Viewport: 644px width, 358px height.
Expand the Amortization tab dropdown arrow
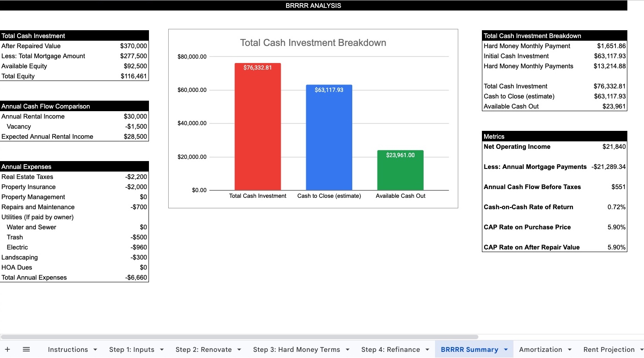click(570, 350)
